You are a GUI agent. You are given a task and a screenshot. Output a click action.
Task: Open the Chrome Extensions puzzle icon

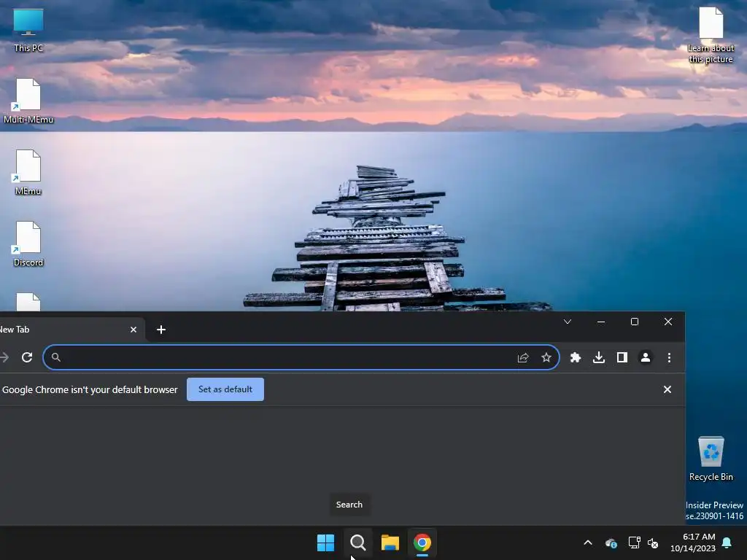point(576,357)
